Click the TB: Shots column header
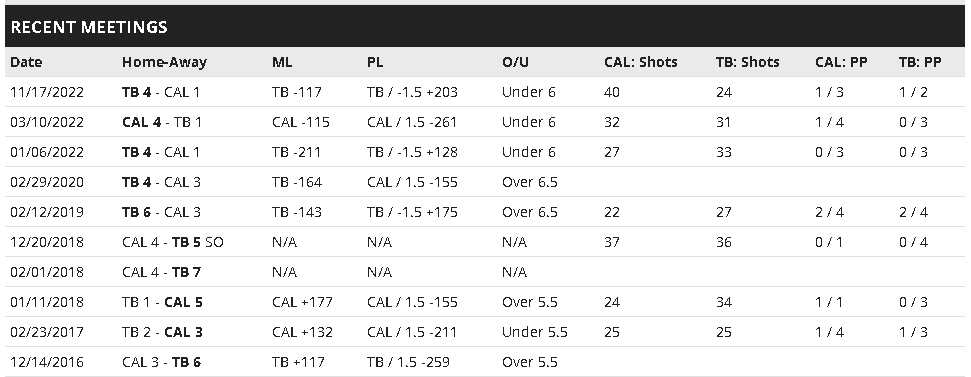The image size is (971, 377). coord(747,62)
